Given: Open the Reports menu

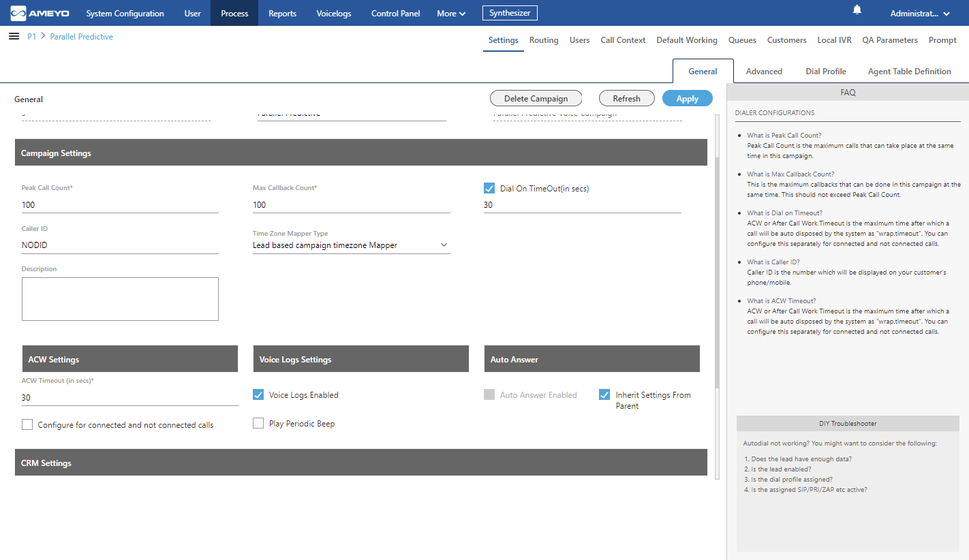Looking at the screenshot, I should click(282, 13).
